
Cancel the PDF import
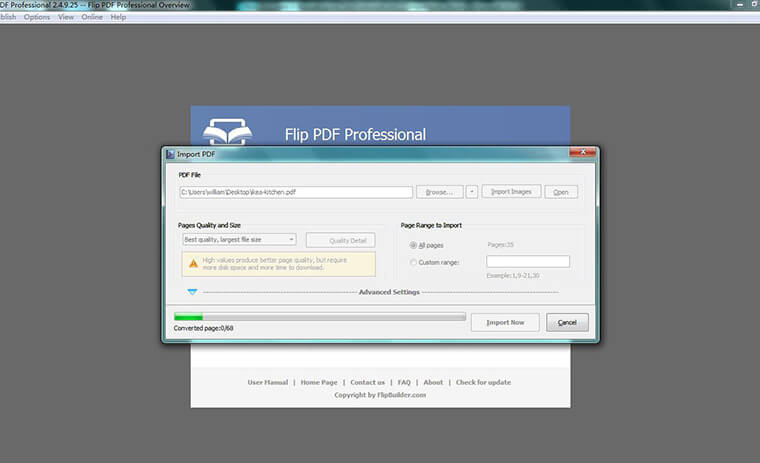[567, 322]
